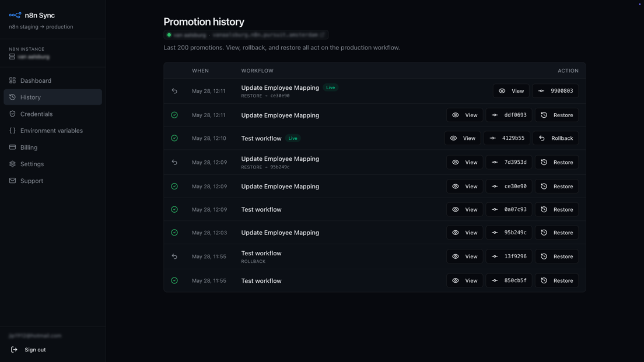Click commit hash 7d3953d
The width and height of the screenshot is (644, 362).
coord(509,162)
